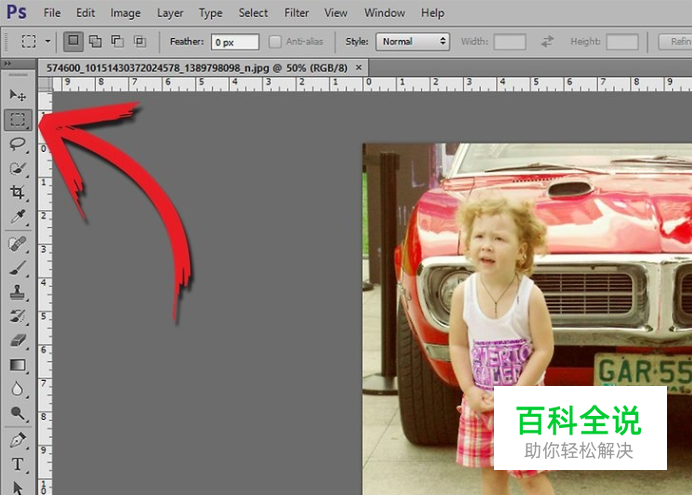Expand the toolbox panel double-arrow
The width and height of the screenshot is (692, 495).
[9, 63]
